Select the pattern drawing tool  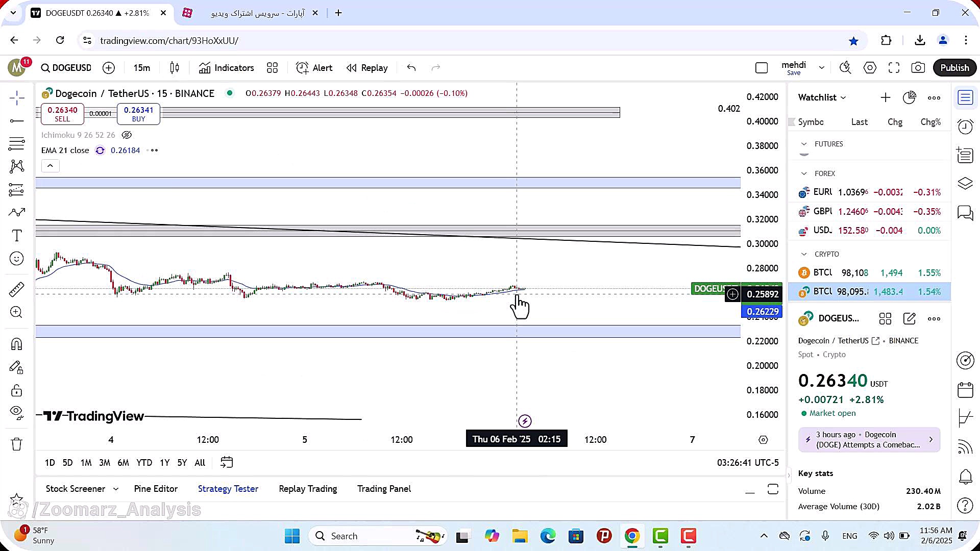(x=16, y=166)
